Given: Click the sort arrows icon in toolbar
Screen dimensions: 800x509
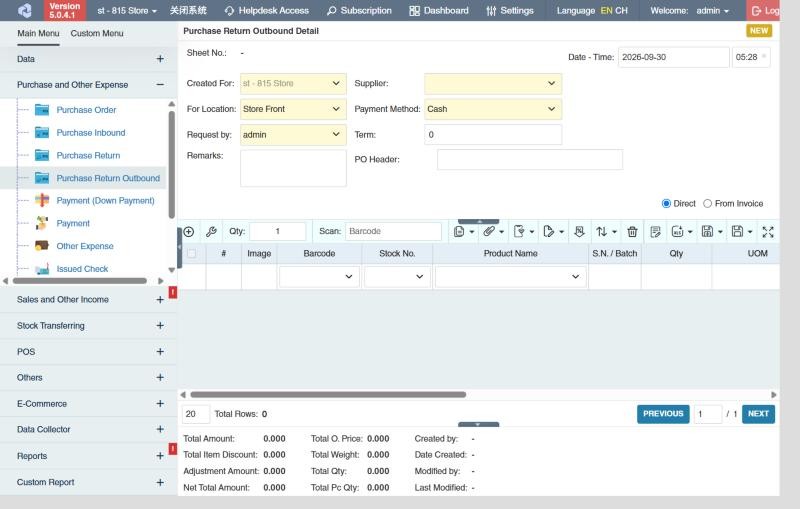Looking at the screenshot, I should point(602,232).
